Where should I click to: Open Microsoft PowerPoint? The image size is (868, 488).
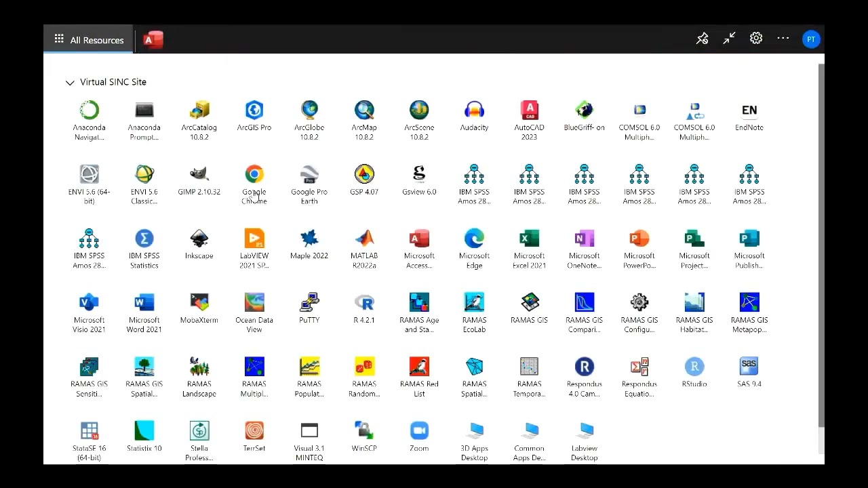click(x=639, y=249)
